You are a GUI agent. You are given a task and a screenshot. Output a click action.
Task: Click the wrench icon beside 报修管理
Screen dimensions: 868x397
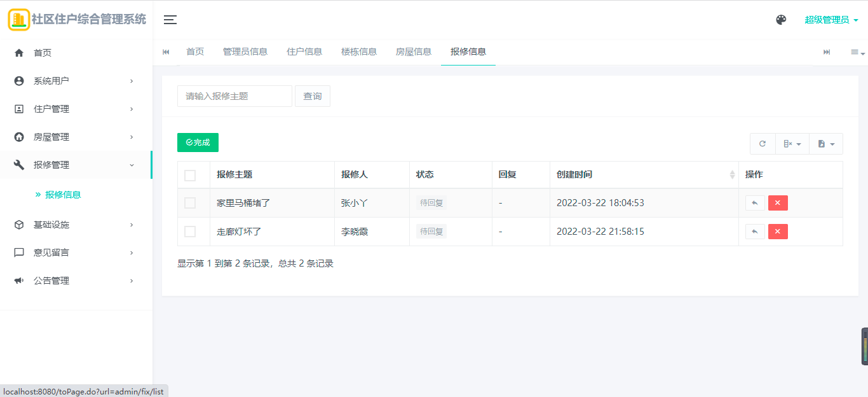coord(19,165)
